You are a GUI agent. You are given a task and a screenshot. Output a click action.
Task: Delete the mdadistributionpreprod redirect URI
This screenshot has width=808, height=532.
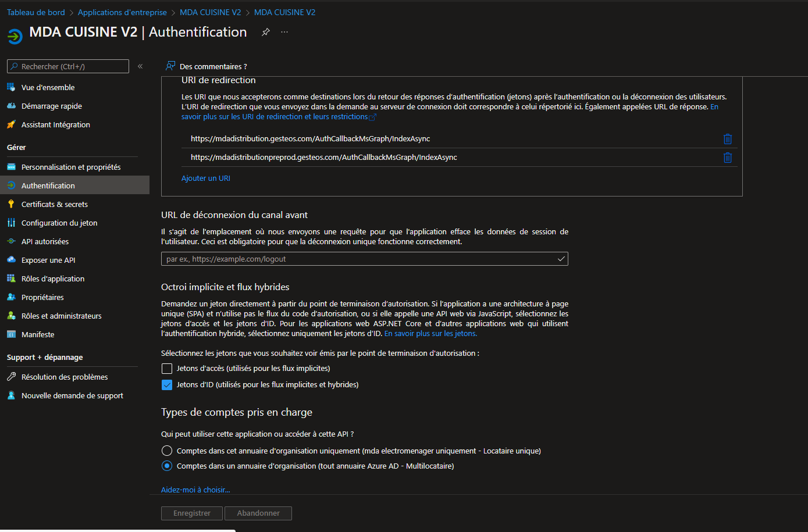coord(727,158)
